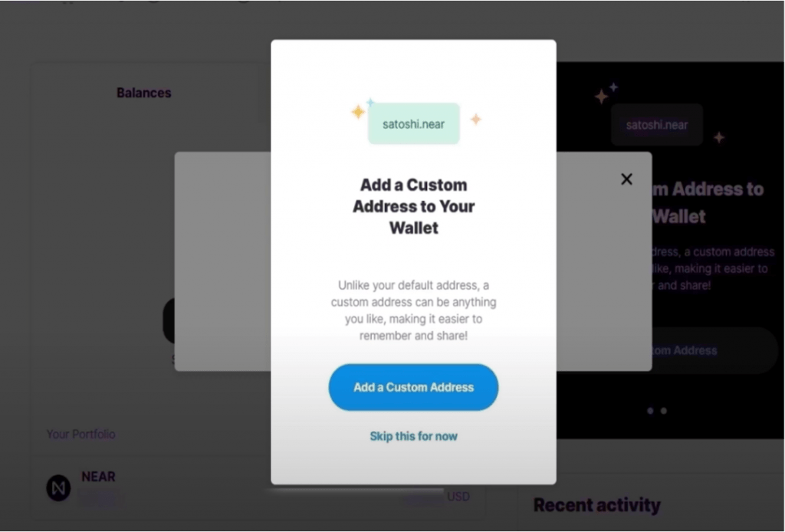Click the USD value label in NEAR row
Image resolution: width=785 pixels, height=532 pixels.
click(458, 497)
